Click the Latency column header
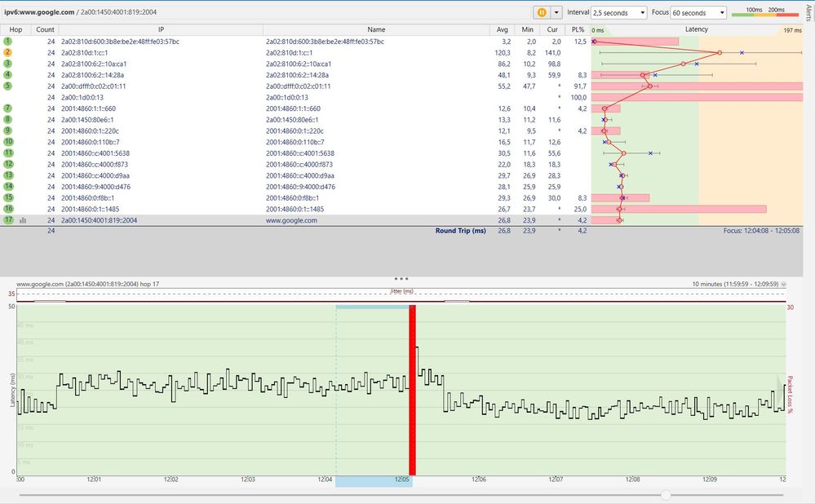This screenshot has width=815, height=504. (697, 29)
